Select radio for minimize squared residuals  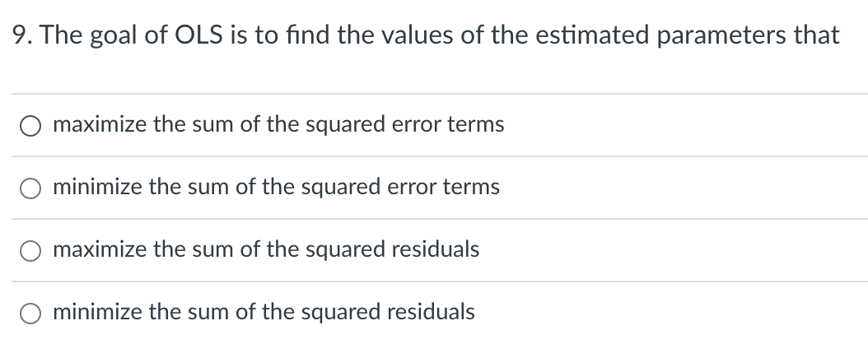click(x=30, y=314)
